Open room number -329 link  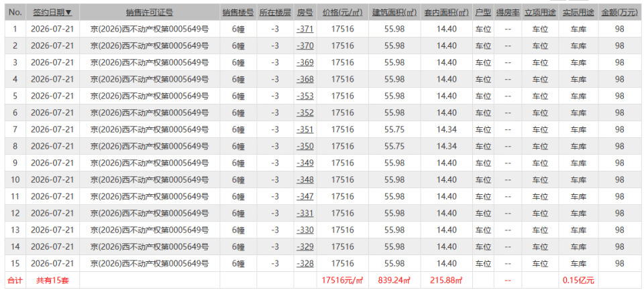coord(305,246)
